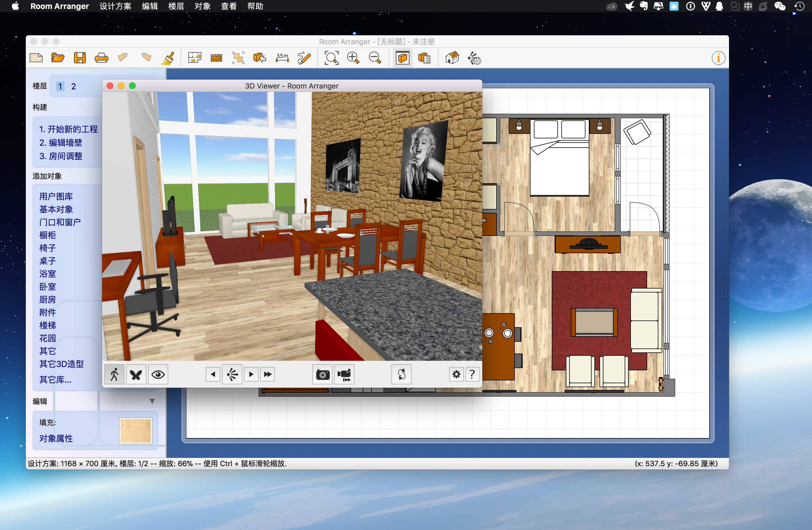
Task: Open the 用户图库 category
Action: pos(56,196)
